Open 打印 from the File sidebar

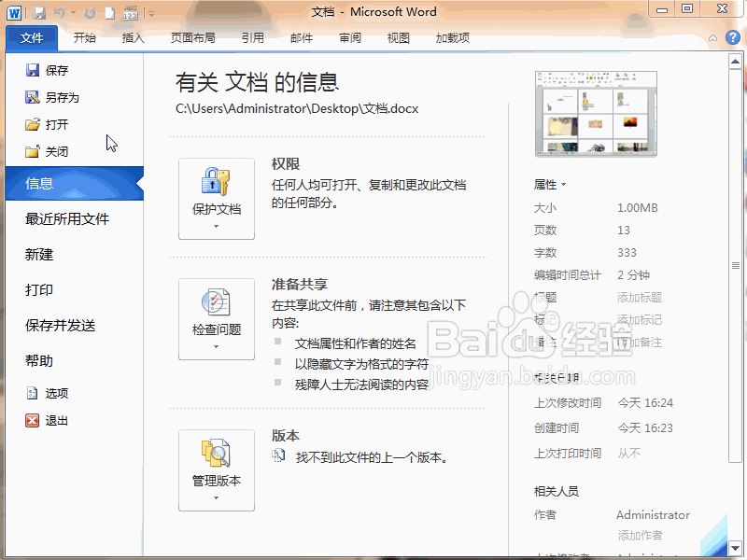(x=38, y=289)
